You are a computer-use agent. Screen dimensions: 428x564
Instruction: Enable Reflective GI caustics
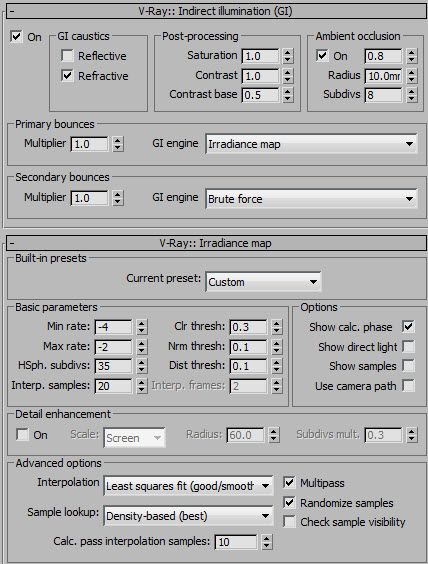coord(67,56)
